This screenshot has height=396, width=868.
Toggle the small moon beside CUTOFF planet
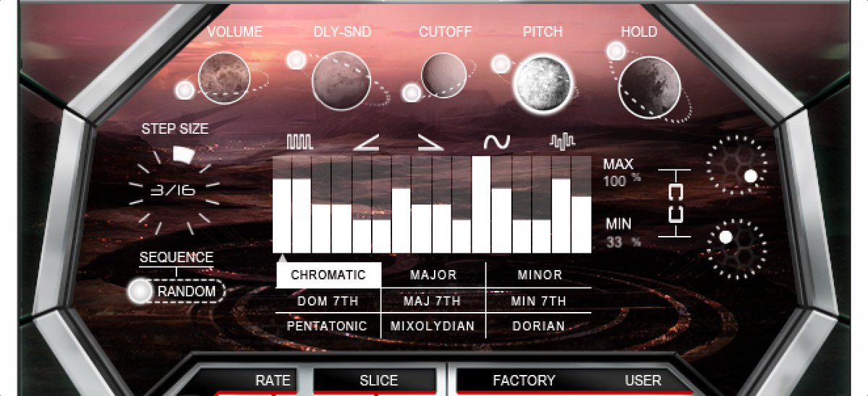pyautogui.click(x=411, y=93)
